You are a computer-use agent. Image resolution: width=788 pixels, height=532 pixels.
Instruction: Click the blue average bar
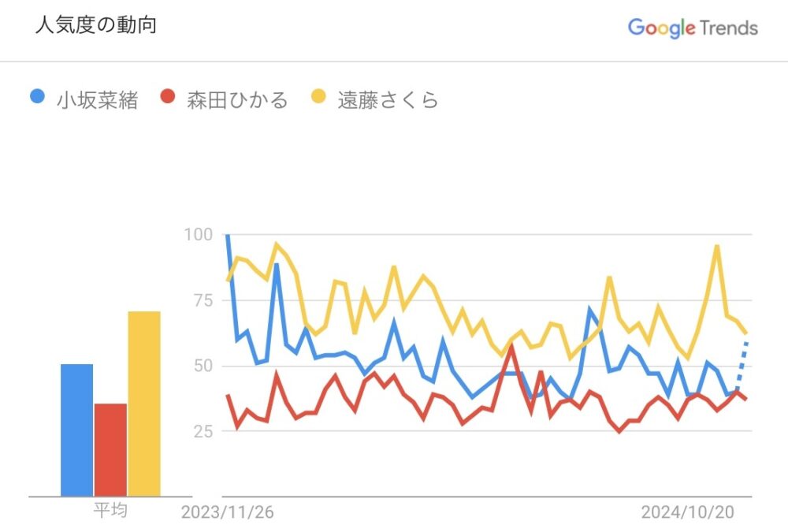[x=76, y=430]
